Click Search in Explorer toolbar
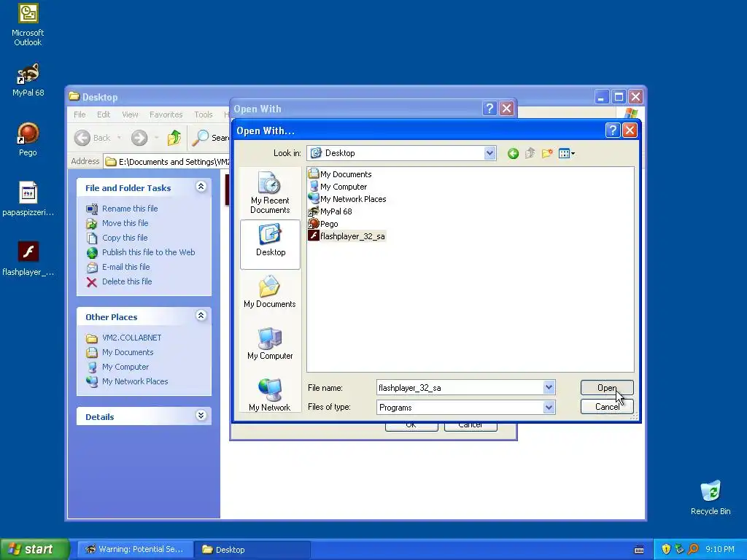 (211, 138)
